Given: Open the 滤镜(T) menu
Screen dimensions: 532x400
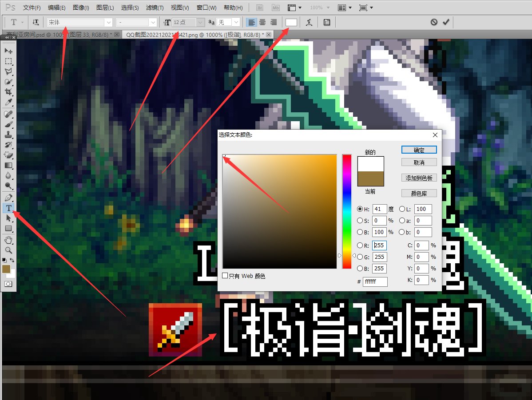Looking at the screenshot, I should [x=155, y=8].
